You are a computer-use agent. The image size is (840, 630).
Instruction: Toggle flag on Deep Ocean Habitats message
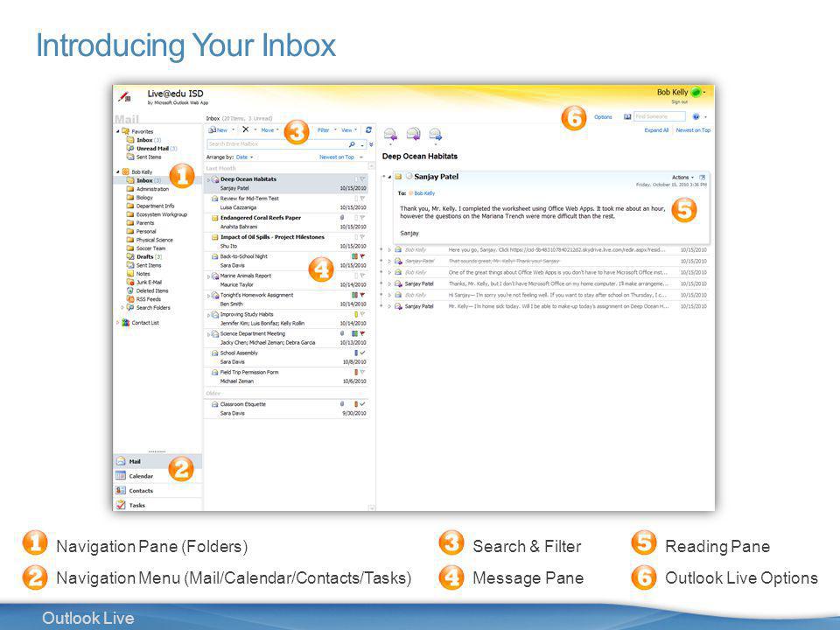pyautogui.click(x=362, y=178)
